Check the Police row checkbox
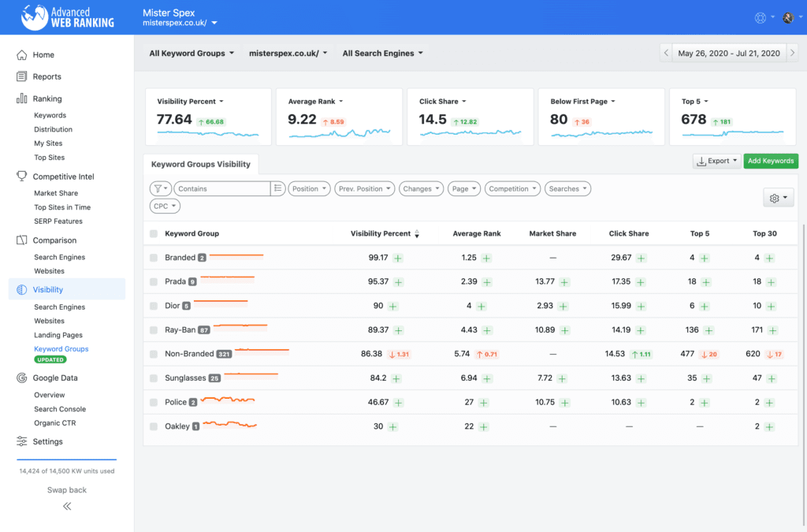807x532 pixels. point(154,402)
